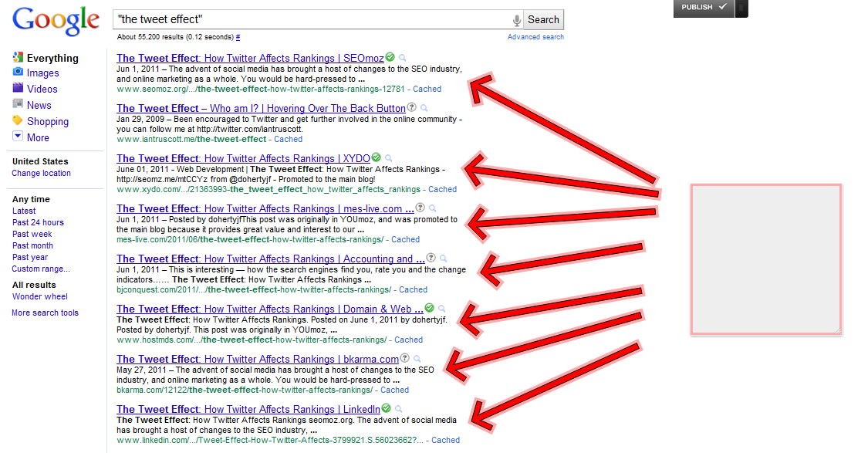Open Cached link for iantruscott.me result

pyautogui.click(x=288, y=140)
